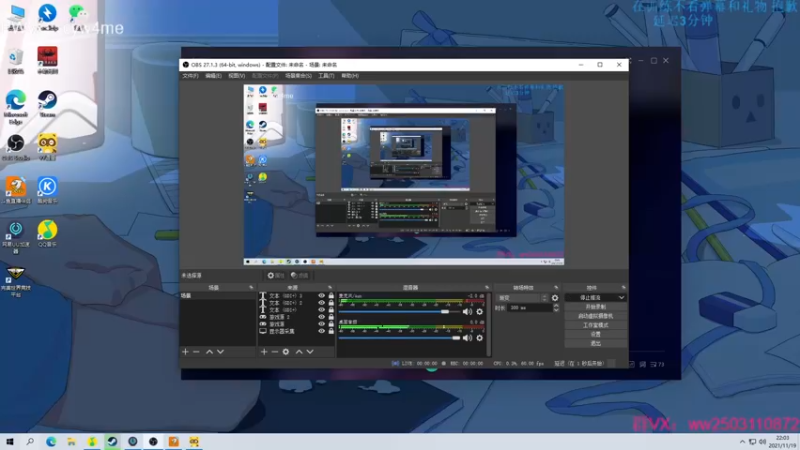This screenshot has width=800, height=450.
Task: Open QQ音乐 desktop shortcut
Action: coord(47,234)
